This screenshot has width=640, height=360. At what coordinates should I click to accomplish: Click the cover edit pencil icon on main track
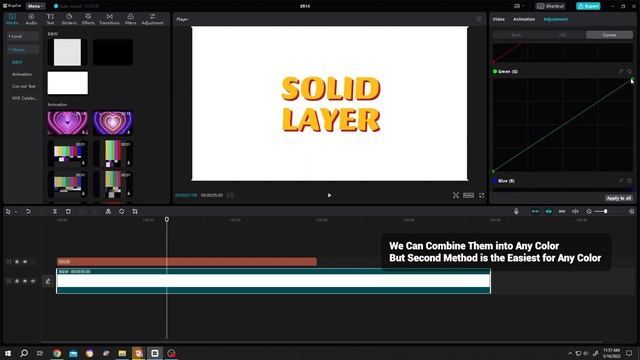tap(48, 281)
